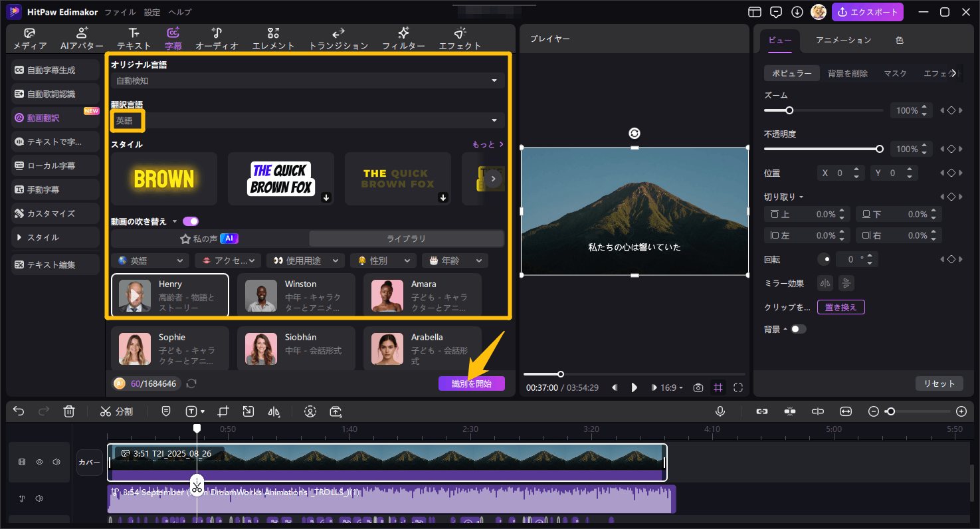The height and width of the screenshot is (529, 980).
Task: Click the 識別を開始 start recognition button
Action: (x=471, y=383)
